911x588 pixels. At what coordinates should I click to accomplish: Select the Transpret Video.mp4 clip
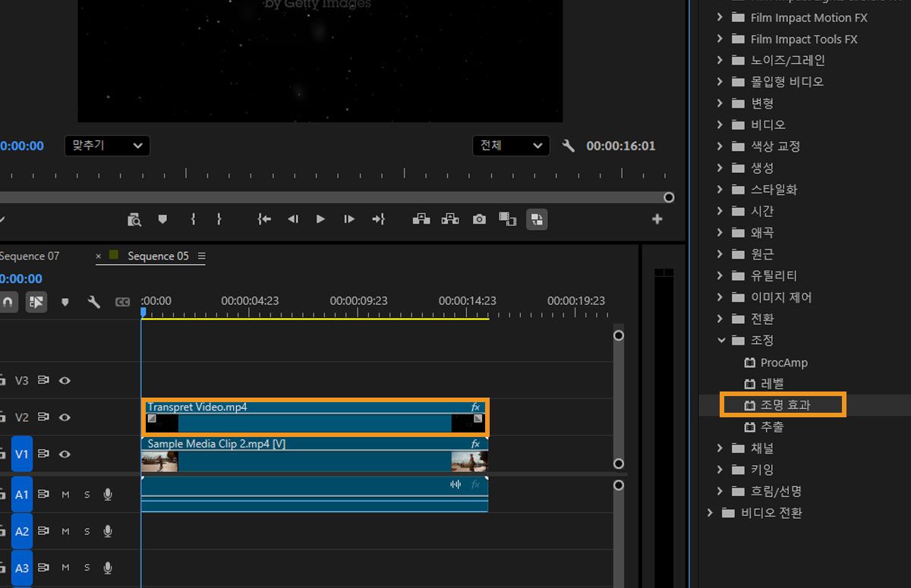315,423
